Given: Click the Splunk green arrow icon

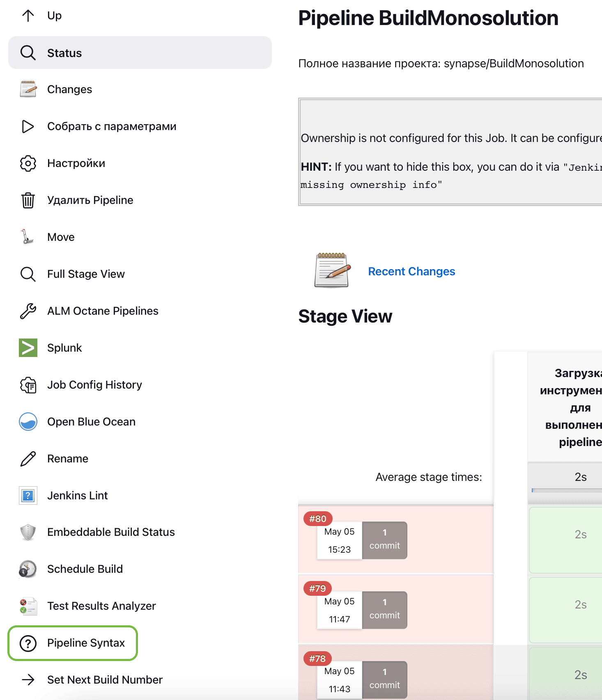Looking at the screenshot, I should click(x=28, y=348).
